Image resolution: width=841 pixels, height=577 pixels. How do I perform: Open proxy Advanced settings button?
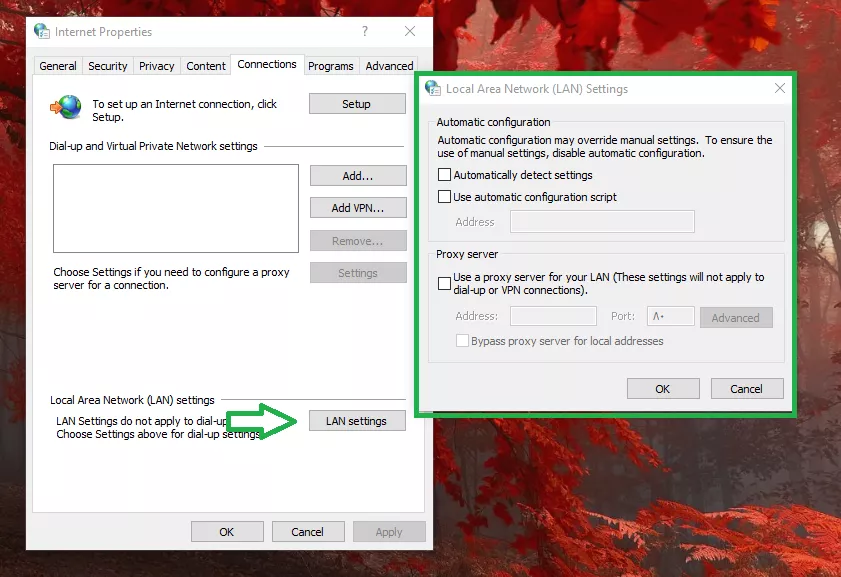736,317
